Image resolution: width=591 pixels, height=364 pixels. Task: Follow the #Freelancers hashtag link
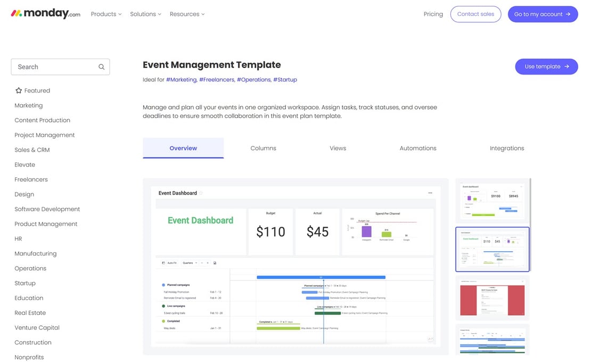[x=217, y=79]
